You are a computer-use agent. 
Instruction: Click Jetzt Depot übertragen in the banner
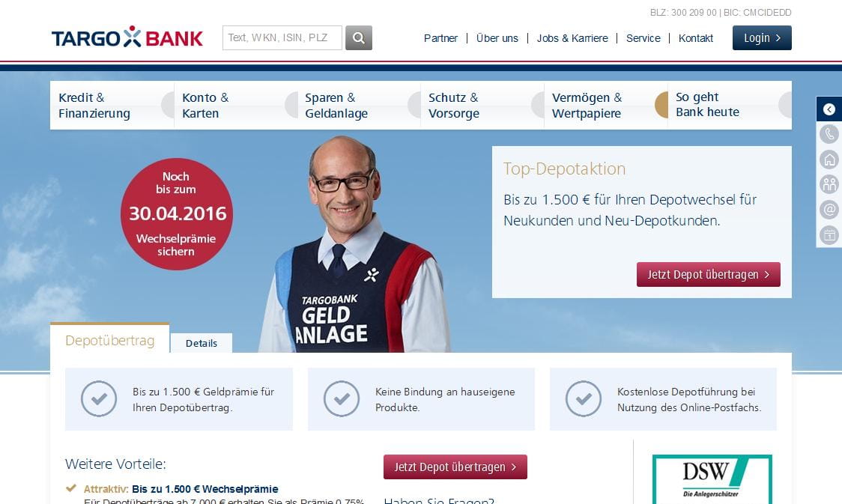tap(709, 274)
